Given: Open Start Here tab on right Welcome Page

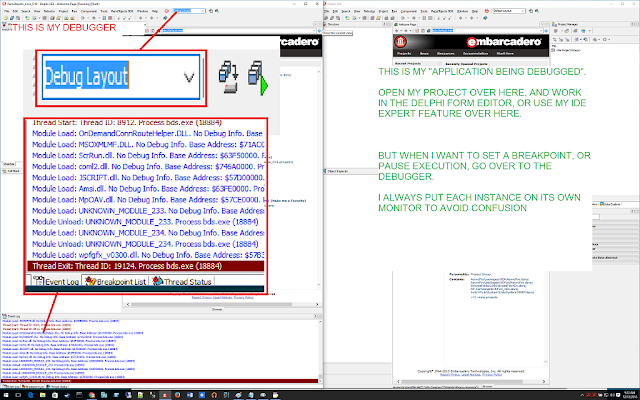Looking at the screenshot, I should coord(505,53).
